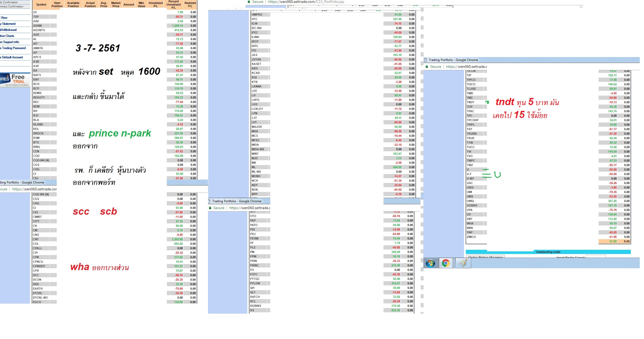
Task: Click the Insert Pin for Cancel field
Action: (x=595, y=256)
